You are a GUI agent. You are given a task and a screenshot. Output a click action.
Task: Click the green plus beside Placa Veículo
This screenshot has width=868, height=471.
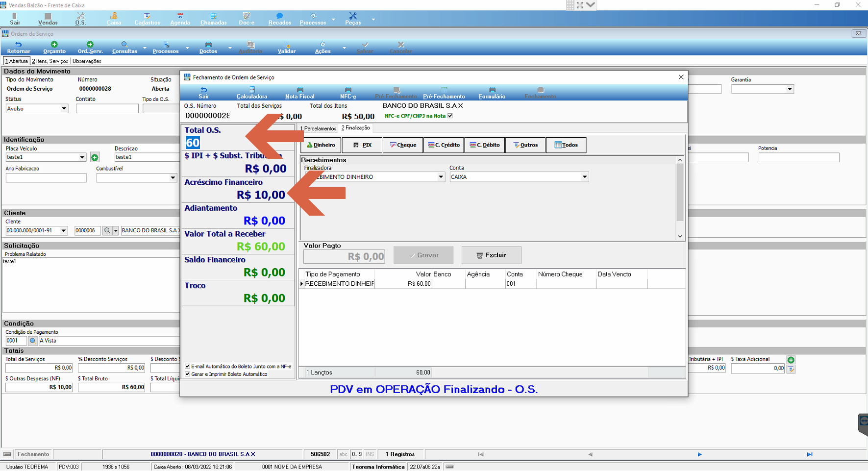tap(95, 157)
